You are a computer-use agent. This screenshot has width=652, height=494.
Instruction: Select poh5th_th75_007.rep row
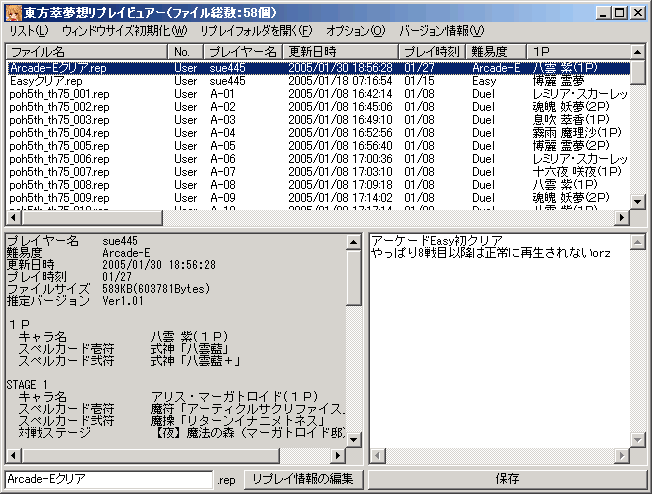pos(319,172)
